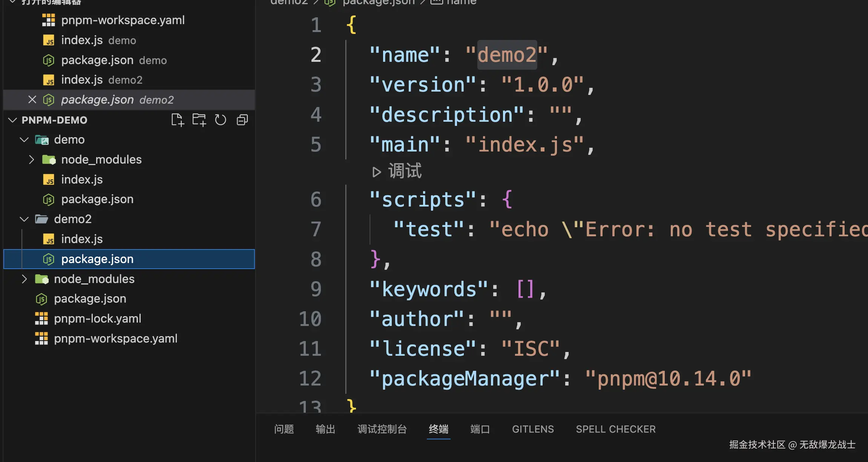Image resolution: width=868 pixels, height=462 pixels.
Task: Expand node_modules inside demo folder
Action: click(32, 159)
